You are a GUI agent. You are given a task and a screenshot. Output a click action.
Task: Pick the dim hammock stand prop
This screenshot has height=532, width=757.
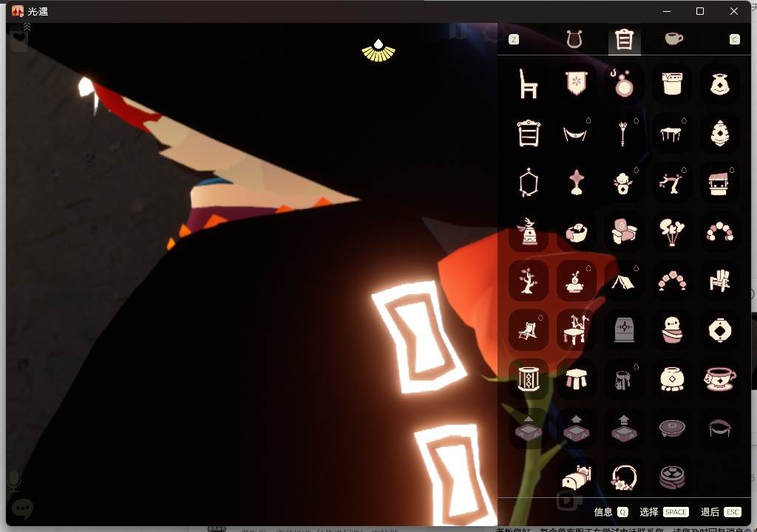(x=719, y=429)
